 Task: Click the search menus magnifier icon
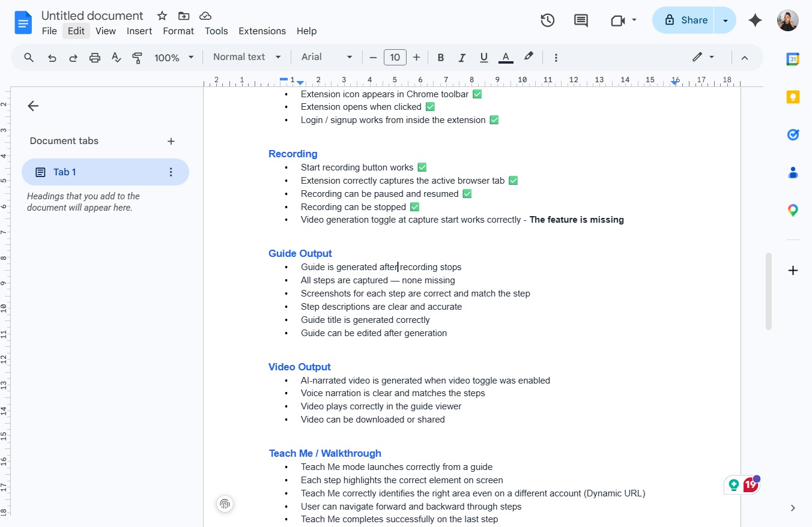29,58
